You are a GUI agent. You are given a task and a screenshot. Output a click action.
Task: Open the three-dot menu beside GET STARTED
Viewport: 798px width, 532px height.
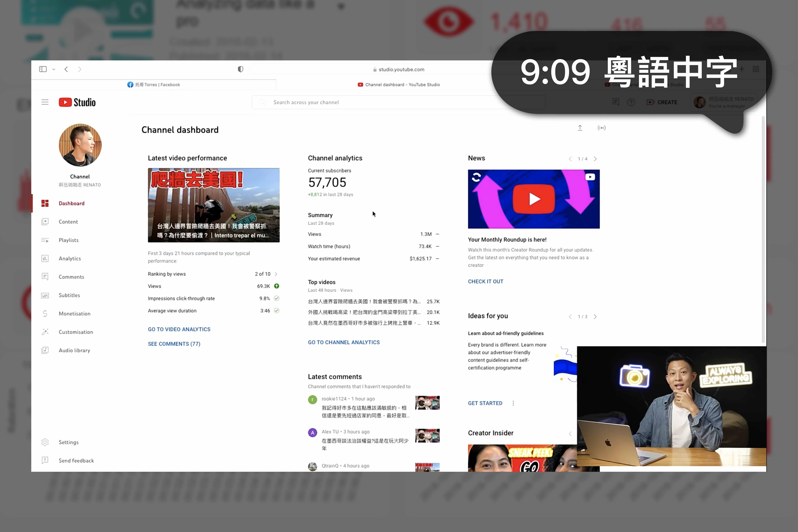[513, 403]
